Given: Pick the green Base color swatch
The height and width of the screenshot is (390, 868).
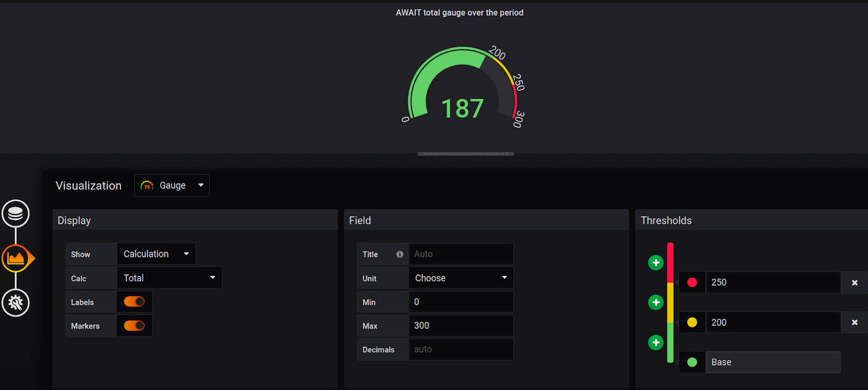Looking at the screenshot, I should tap(692, 362).
